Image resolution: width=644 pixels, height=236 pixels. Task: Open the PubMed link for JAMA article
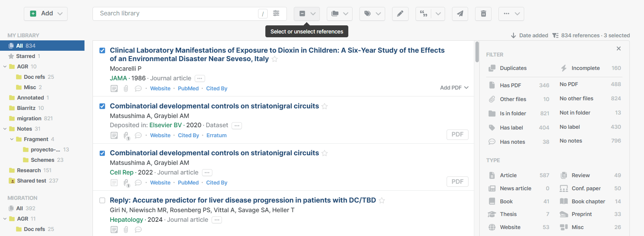[188, 88]
